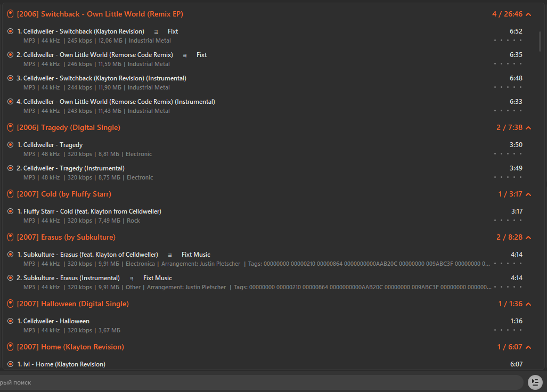This screenshot has width=547, height=392.
Task: Collapse the Switchback - Own Little World group
Action: click(x=528, y=14)
